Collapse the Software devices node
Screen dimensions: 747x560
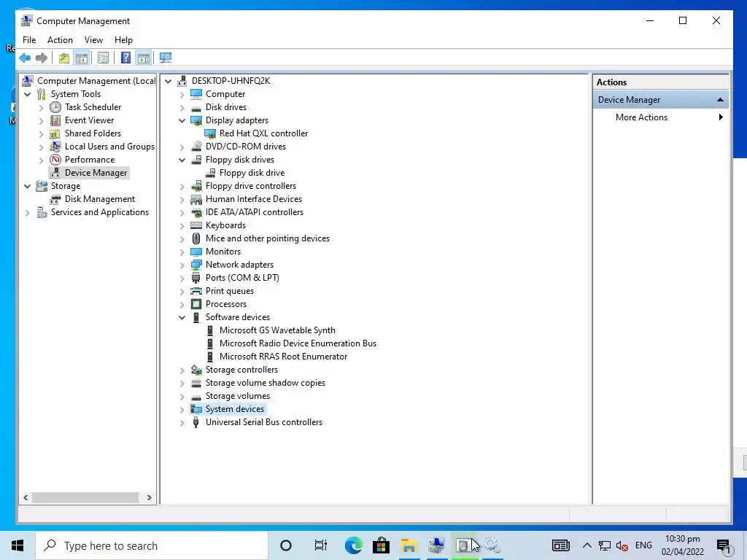[182, 317]
